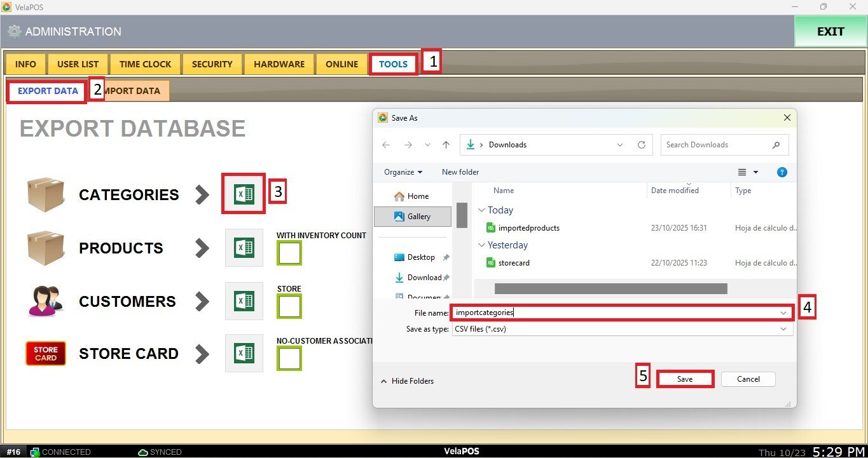Open the Security tab
The height and width of the screenshot is (458, 868).
[x=212, y=64]
